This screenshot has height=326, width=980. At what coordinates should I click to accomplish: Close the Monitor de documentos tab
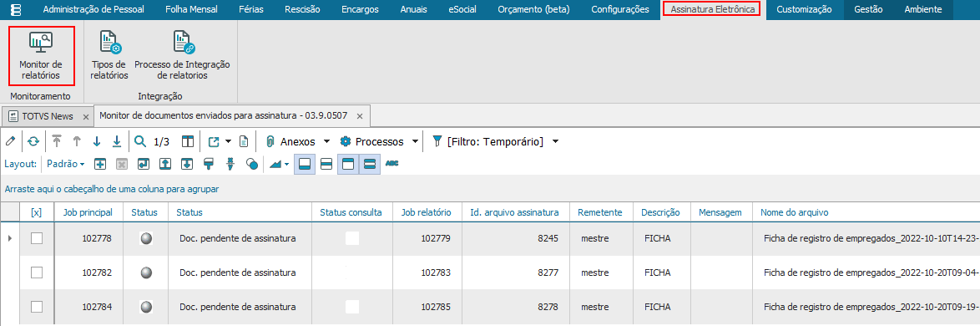360,116
